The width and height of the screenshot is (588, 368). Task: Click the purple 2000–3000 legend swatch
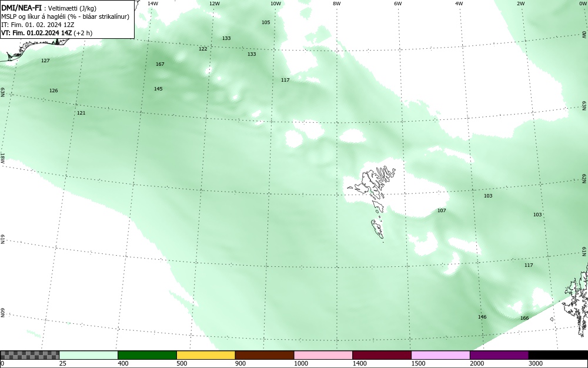point(499,355)
